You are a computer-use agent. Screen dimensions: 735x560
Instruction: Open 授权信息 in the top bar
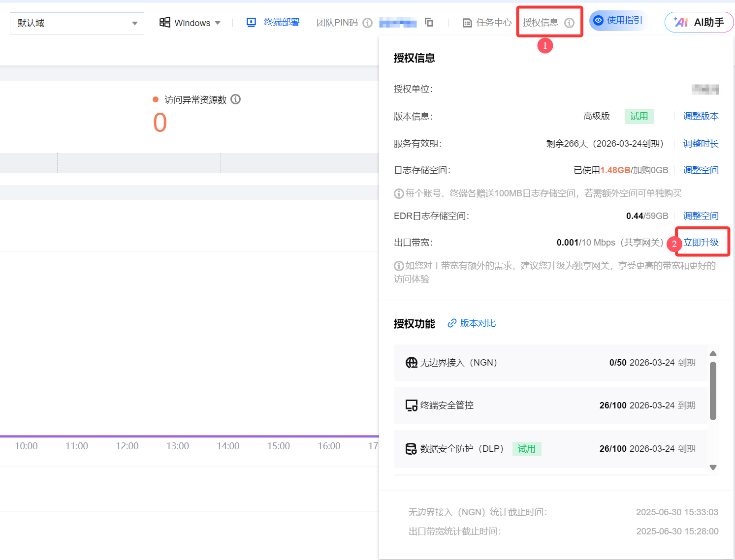tap(541, 23)
